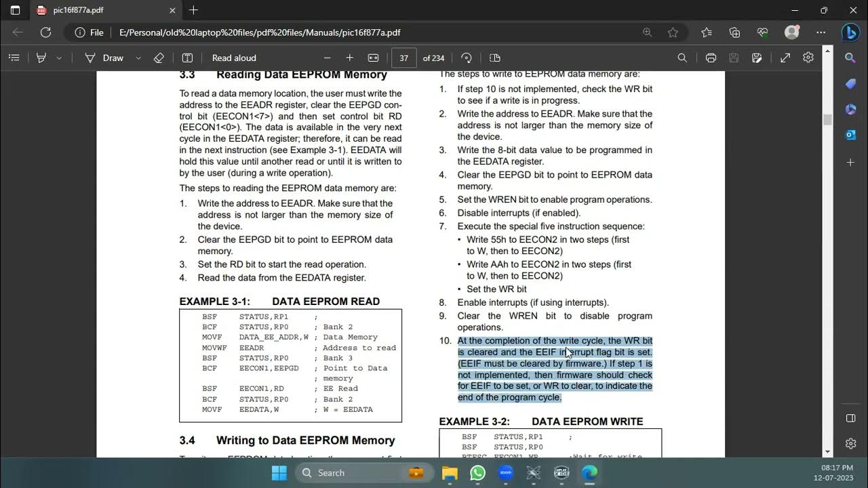This screenshot has width=868, height=488.
Task: Rotate the PDF page
Action: (466, 58)
